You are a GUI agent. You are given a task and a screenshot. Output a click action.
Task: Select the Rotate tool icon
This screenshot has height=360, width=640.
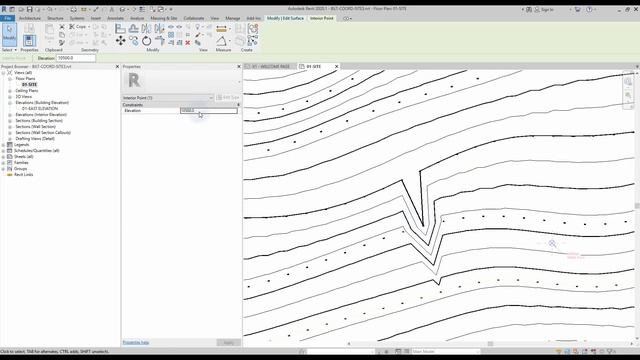coord(147,40)
